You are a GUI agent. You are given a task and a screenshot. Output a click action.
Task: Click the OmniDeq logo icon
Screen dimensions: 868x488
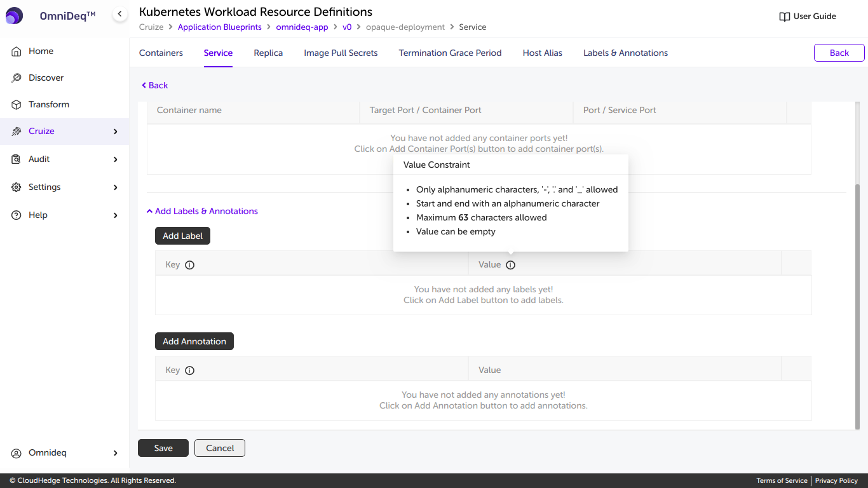14,16
